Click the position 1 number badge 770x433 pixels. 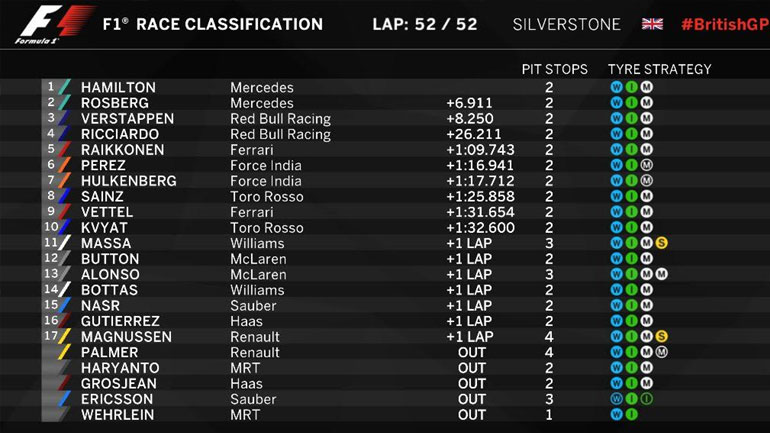50,87
